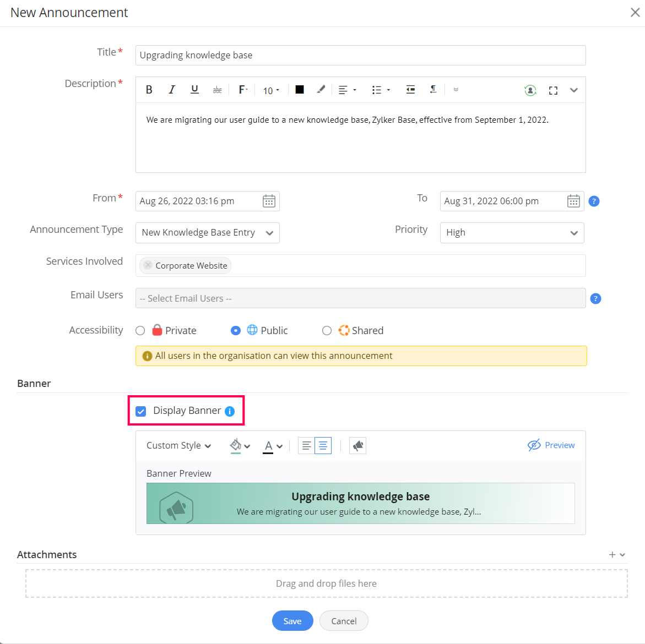The height and width of the screenshot is (644, 645).
Task: Underline the description text
Action: [x=194, y=90]
